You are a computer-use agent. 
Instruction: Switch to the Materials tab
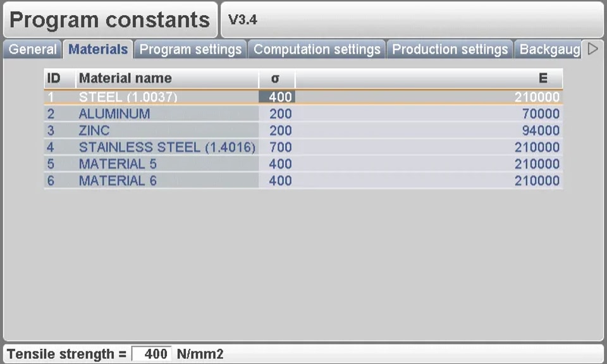(98, 49)
